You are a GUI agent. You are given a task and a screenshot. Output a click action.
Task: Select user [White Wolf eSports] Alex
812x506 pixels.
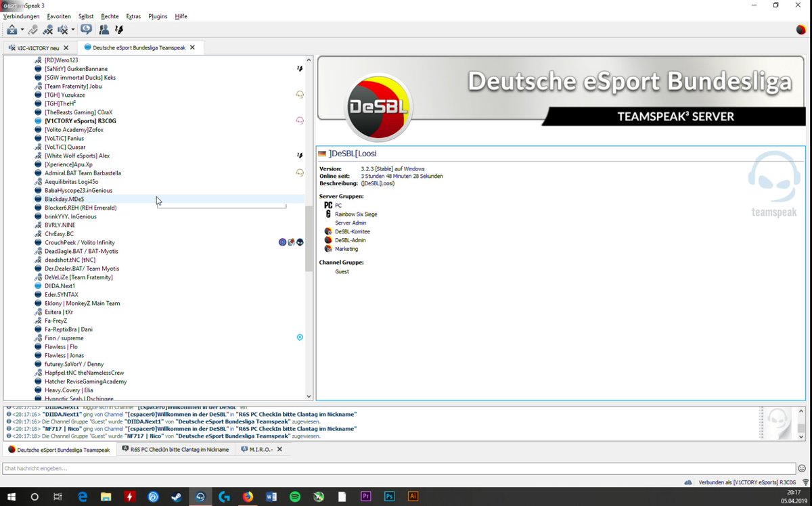click(x=76, y=156)
